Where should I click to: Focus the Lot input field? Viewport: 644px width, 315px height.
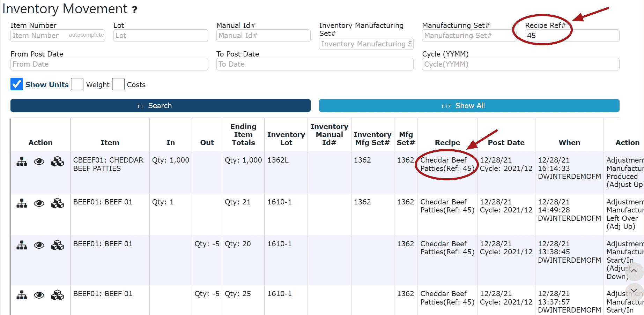[161, 36]
